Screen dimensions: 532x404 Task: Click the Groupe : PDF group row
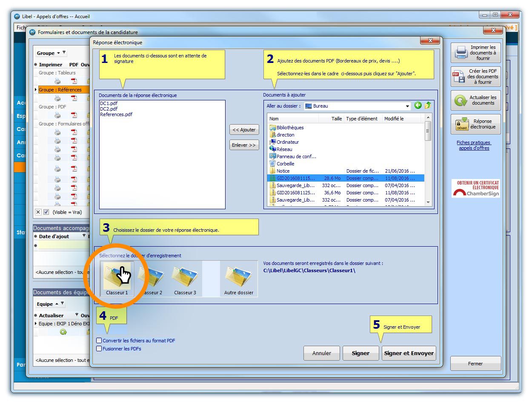(x=62, y=107)
